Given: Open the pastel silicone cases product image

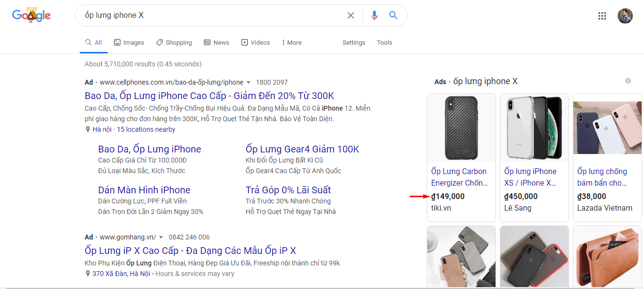Looking at the screenshot, I should tap(607, 128).
